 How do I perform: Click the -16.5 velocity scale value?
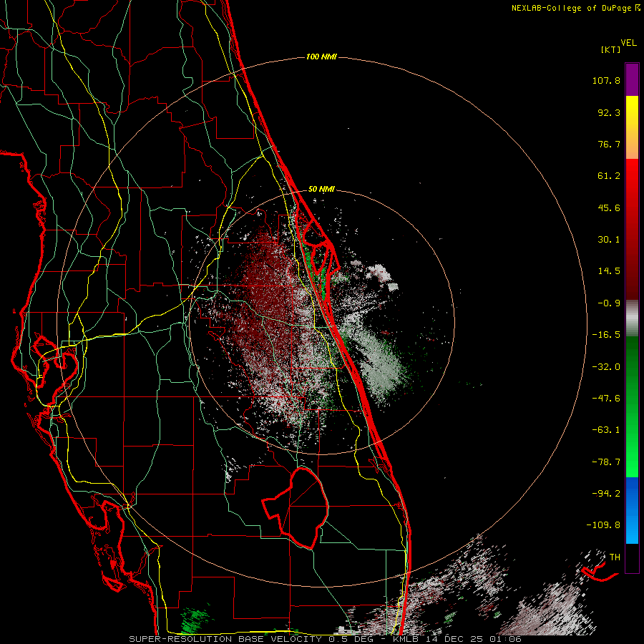coord(606,335)
